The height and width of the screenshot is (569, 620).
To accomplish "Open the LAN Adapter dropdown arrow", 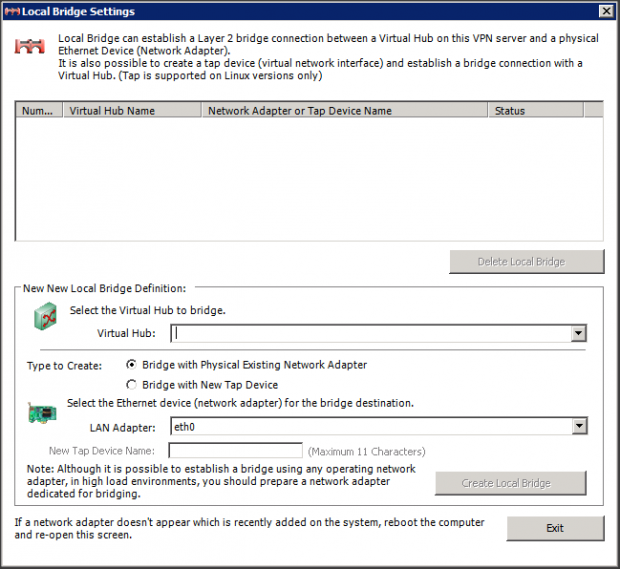I will tap(579, 426).
